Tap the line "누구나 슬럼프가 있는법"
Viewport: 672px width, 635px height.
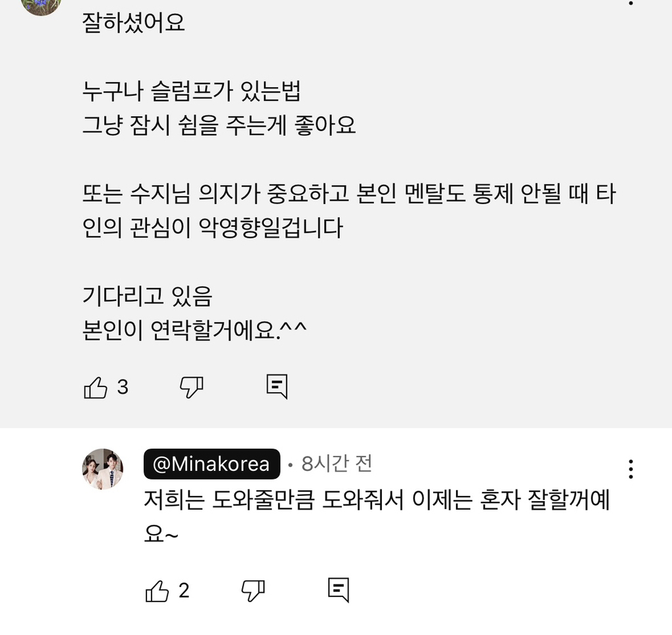[x=192, y=91]
